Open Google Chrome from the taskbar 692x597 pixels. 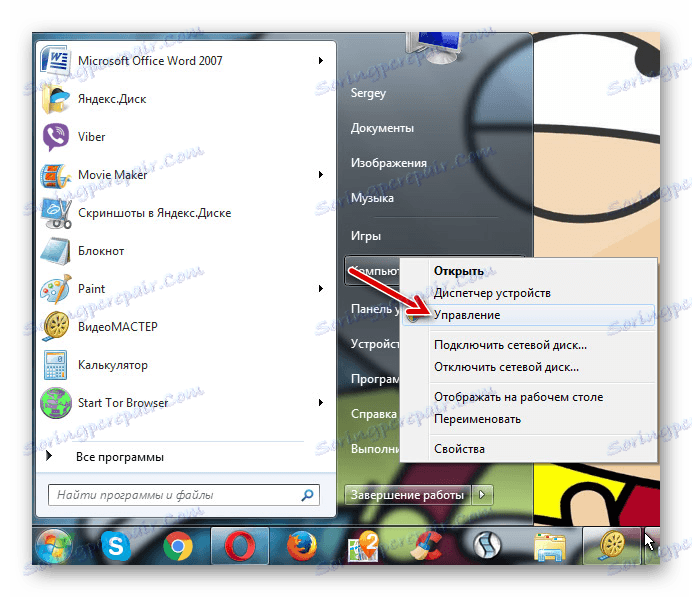click(178, 546)
